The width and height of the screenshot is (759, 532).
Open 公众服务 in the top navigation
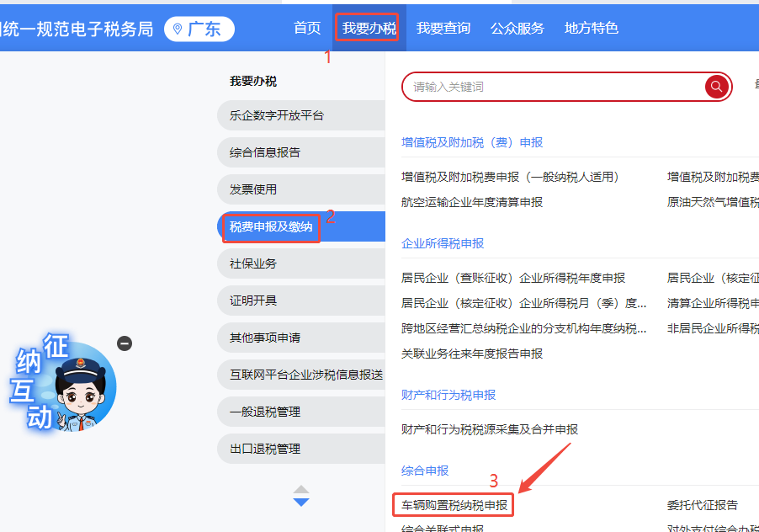[517, 29]
